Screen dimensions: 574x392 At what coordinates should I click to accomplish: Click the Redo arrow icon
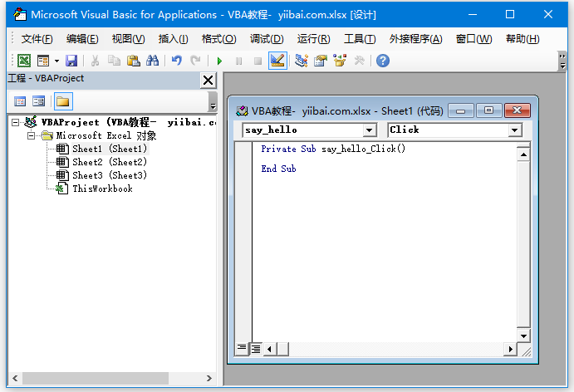[195, 61]
